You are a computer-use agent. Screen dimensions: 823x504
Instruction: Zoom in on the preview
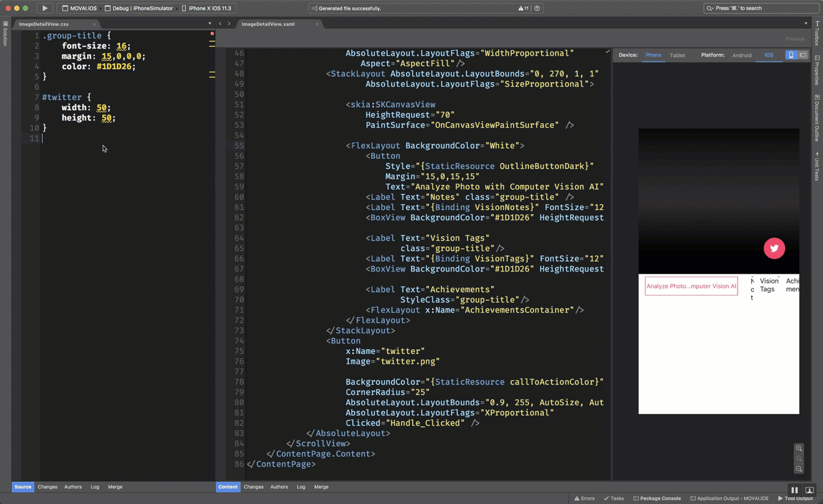799,448
